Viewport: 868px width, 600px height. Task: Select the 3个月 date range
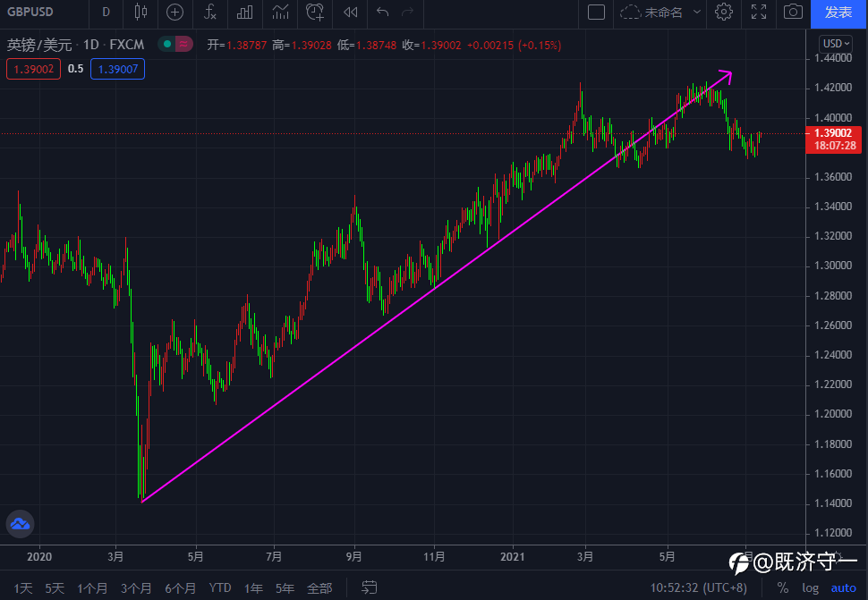point(136,587)
